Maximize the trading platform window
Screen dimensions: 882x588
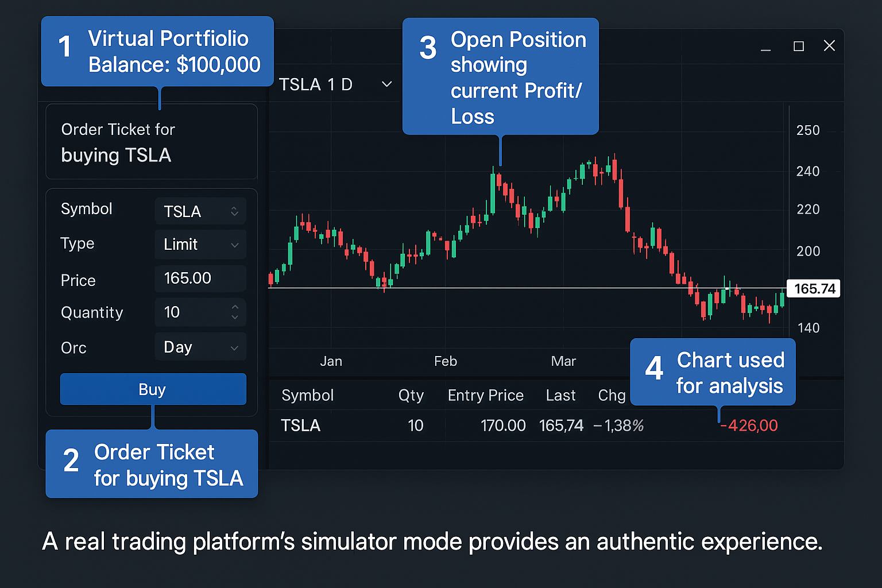coord(798,46)
